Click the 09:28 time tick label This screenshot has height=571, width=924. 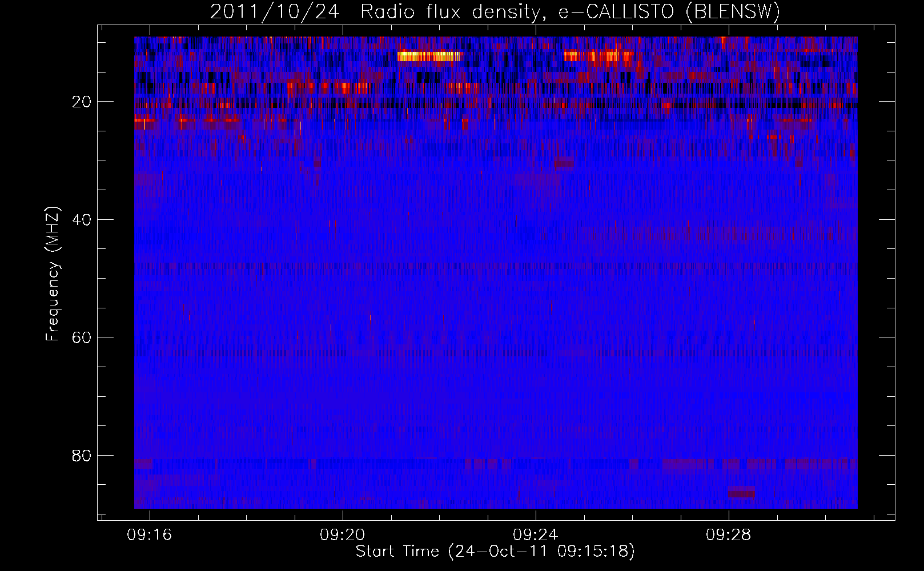click(x=729, y=535)
